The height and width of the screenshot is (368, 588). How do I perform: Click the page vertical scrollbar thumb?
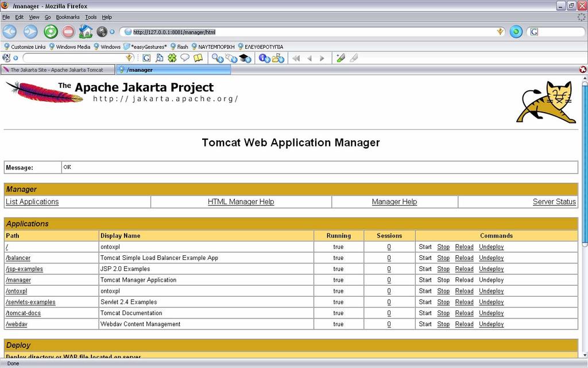(585, 164)
